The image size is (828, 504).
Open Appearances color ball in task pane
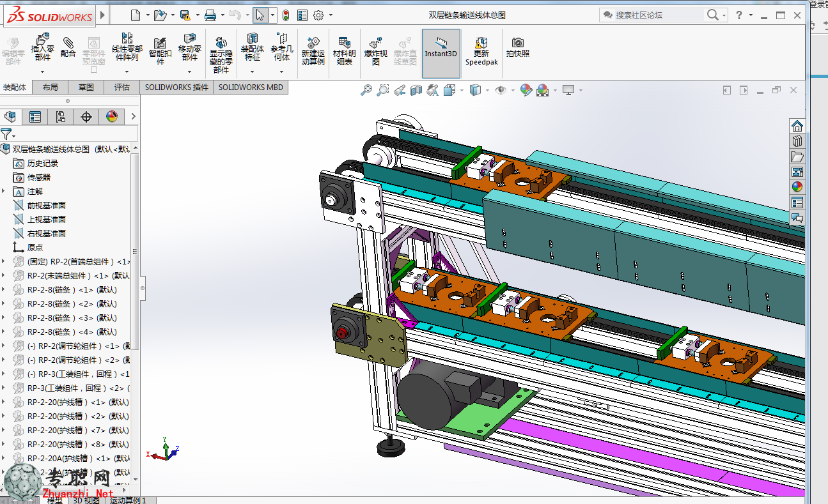(x=797, y=187)
